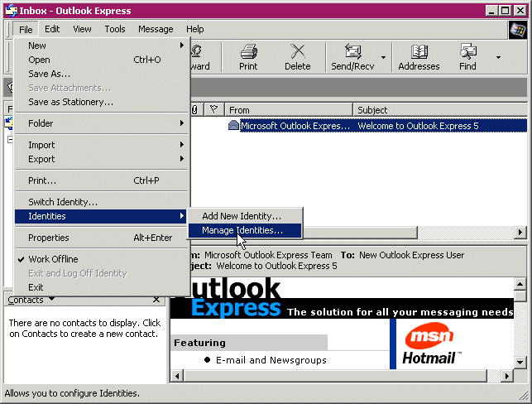Open the File menu

[x=26, y=30]
